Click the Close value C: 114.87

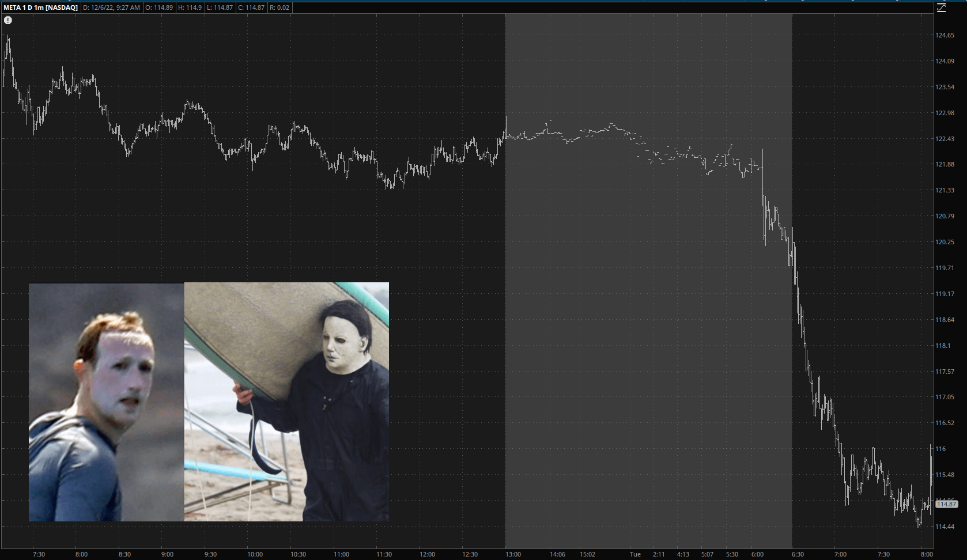click(251, 7)
